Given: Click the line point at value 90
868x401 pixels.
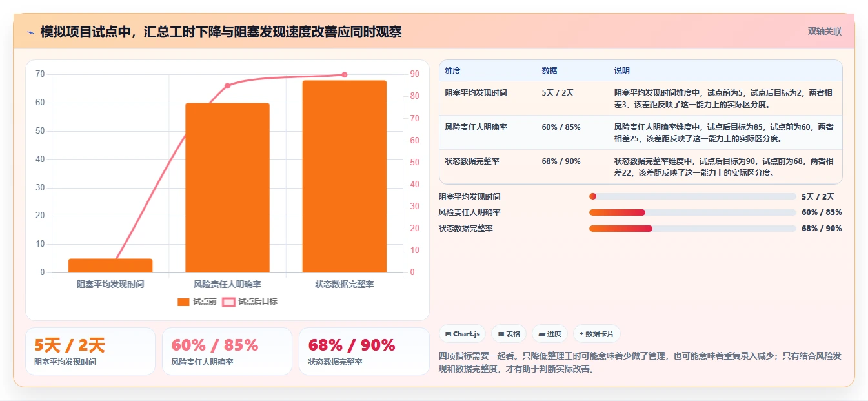Looking at the screenshot, I should pyautogui.click(x=345, y=74).
